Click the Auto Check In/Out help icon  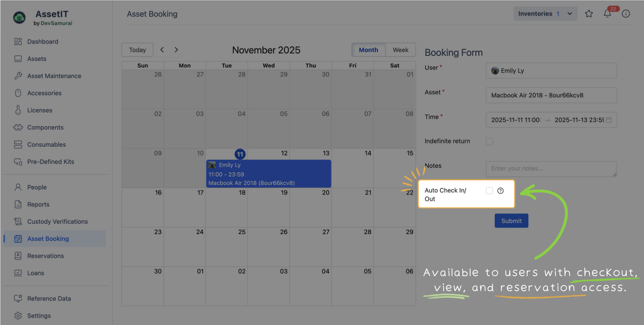tap(500, 191)
